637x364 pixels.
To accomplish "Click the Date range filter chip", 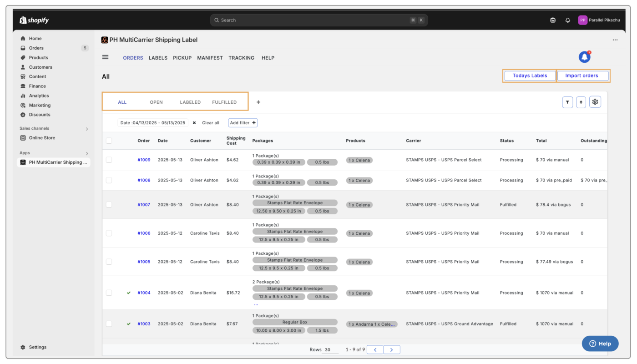I will (x=153, y=123).
